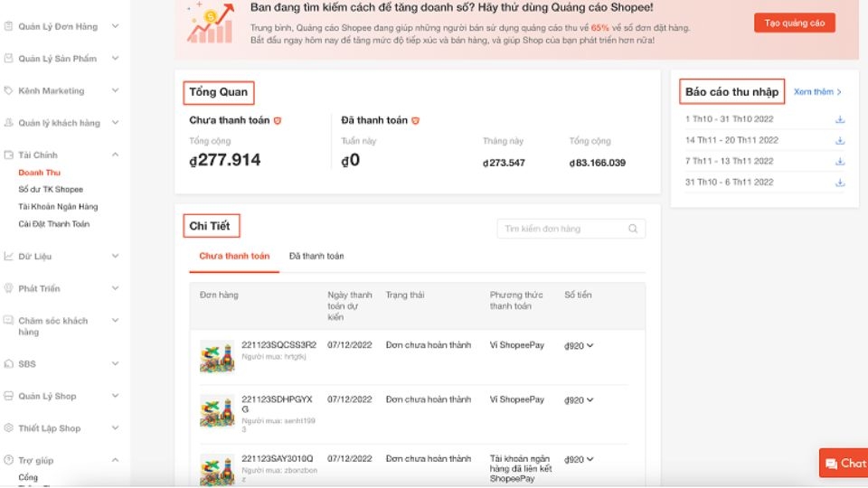
Task: Click the unpaid total ₫277.914
Action: coord(225,160)
